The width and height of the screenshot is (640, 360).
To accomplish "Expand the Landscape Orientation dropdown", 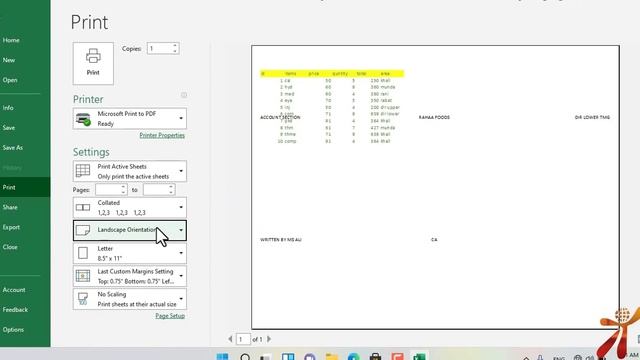I will (130, 230).
